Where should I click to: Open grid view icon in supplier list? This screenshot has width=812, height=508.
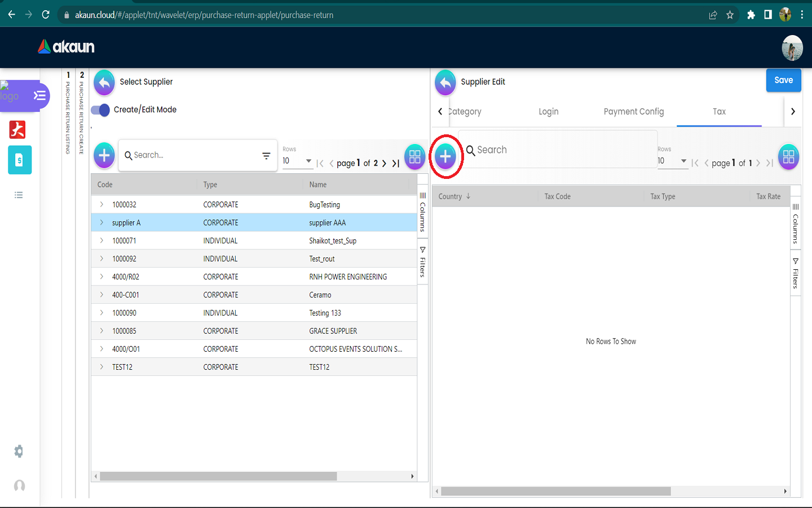(x=415, y=156)
